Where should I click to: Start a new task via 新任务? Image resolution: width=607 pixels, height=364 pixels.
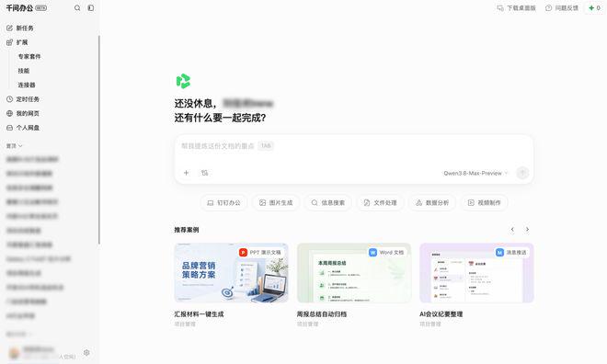pyautogui.click(x=20, y=28)
